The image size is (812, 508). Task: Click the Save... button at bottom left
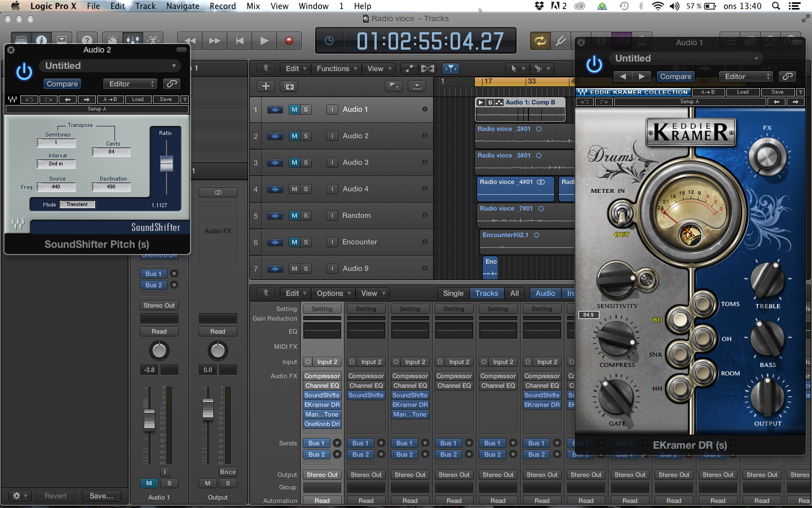click(101, 496)
